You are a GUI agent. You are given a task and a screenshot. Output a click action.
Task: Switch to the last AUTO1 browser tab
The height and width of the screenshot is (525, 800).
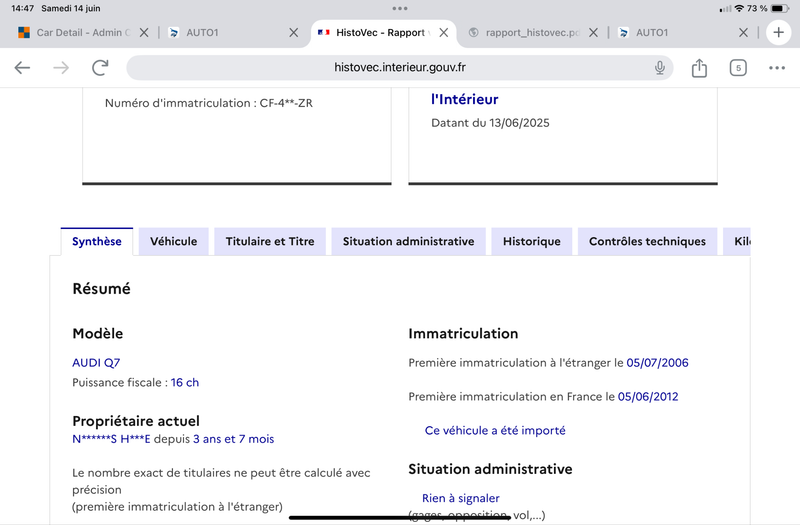pos(652,33)
